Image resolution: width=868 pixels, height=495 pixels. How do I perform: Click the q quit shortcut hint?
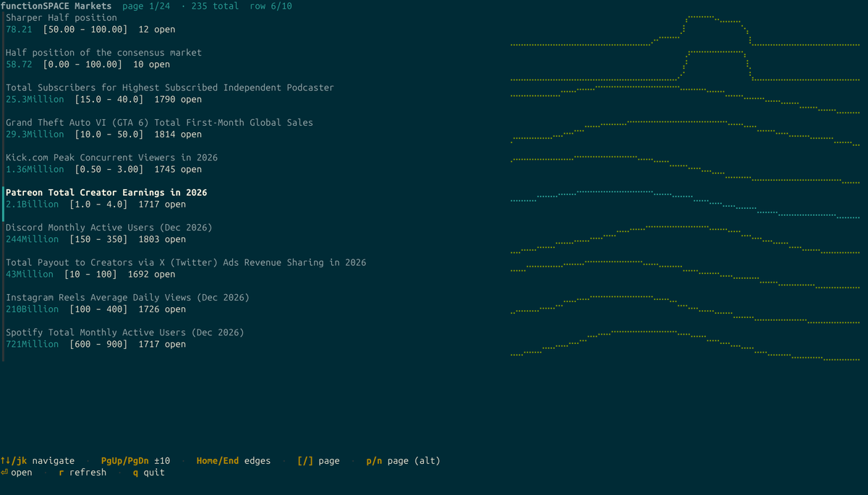[x=149, y=473]
